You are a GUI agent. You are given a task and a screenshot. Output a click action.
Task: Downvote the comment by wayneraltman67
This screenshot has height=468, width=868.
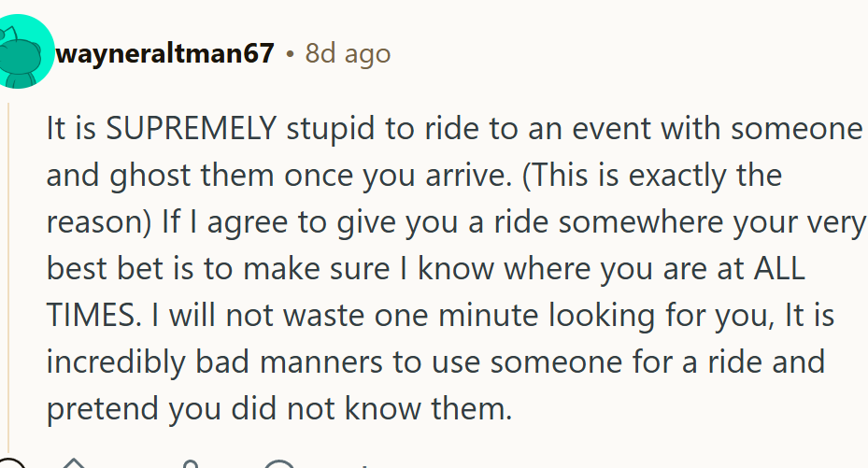[x=192, y=464]
